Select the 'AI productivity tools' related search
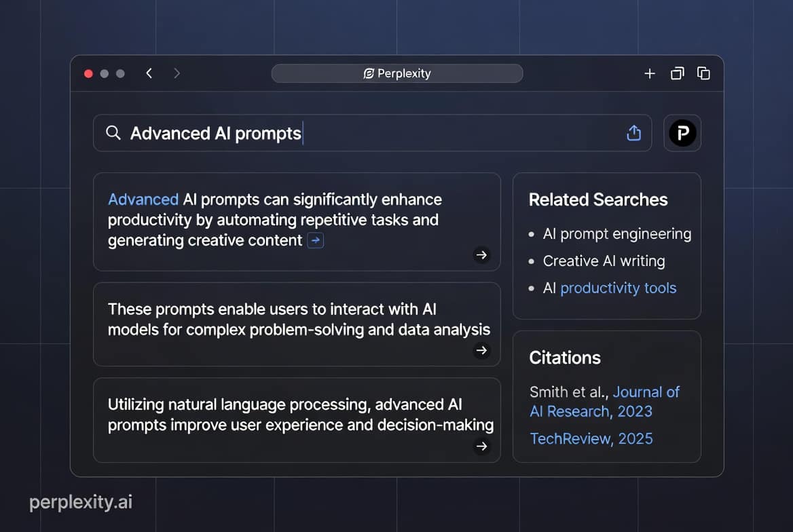This screenshot has width=793, height=532. (618, 288)
